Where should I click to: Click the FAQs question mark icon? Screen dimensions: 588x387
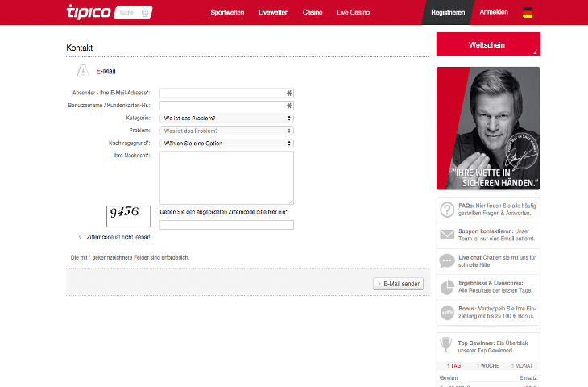coord(447,210)
